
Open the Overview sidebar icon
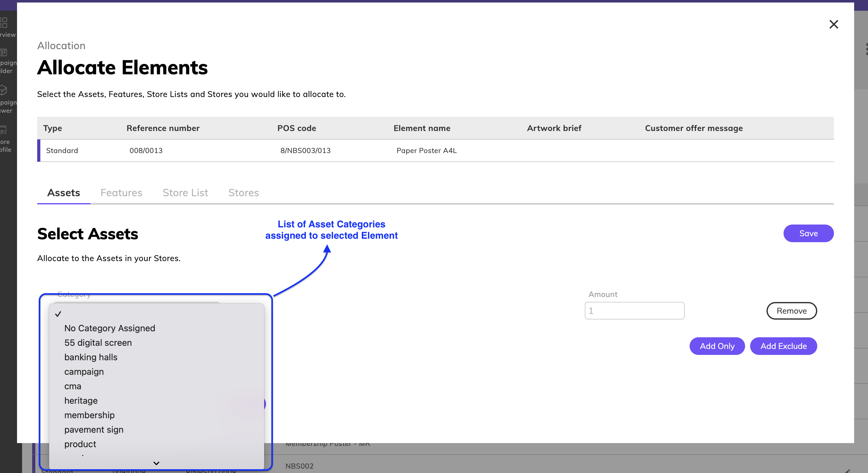(x=4, y=23)
